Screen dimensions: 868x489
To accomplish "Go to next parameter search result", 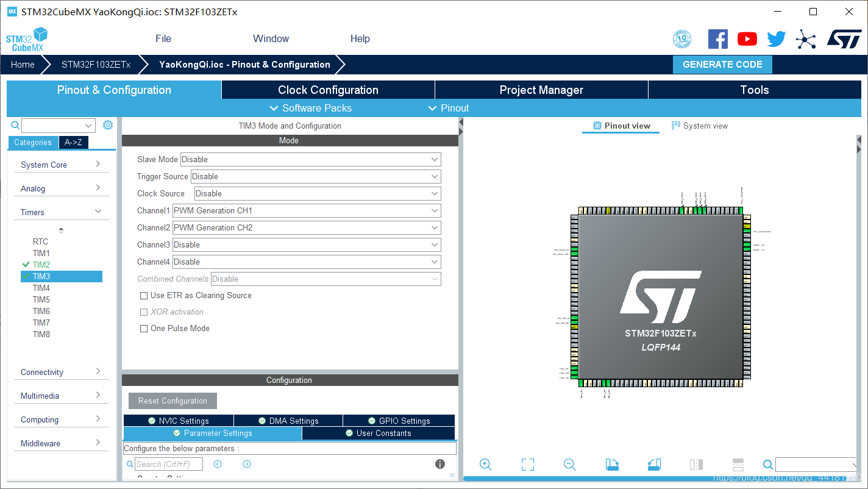I will (247, 464).
